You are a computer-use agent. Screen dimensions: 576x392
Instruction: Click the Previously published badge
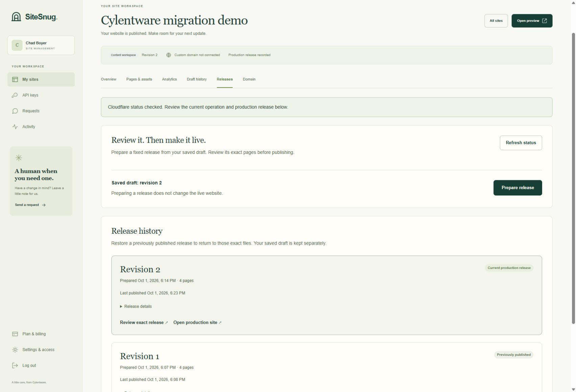tap(513, 355)
